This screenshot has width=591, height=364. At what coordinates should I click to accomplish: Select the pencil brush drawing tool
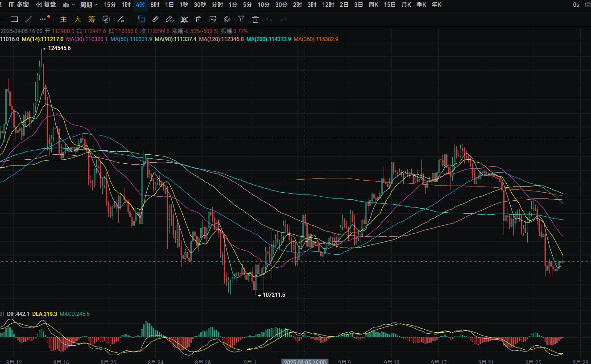point(169,19)
